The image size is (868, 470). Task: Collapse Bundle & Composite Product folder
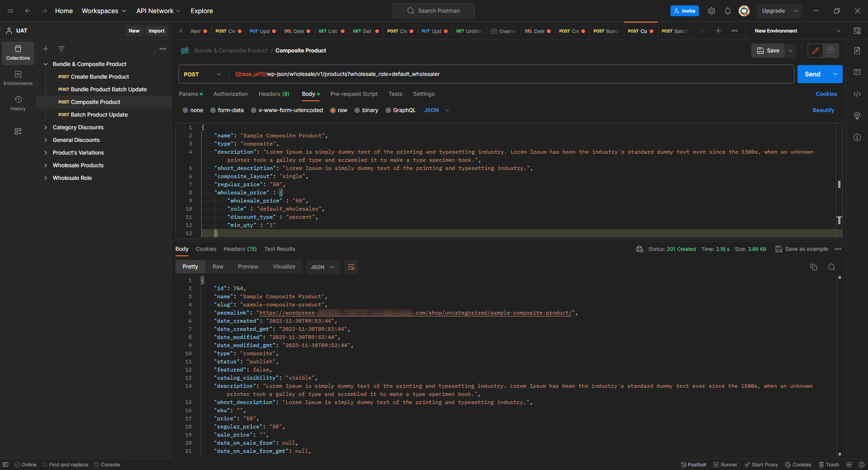tap(46, 64)
